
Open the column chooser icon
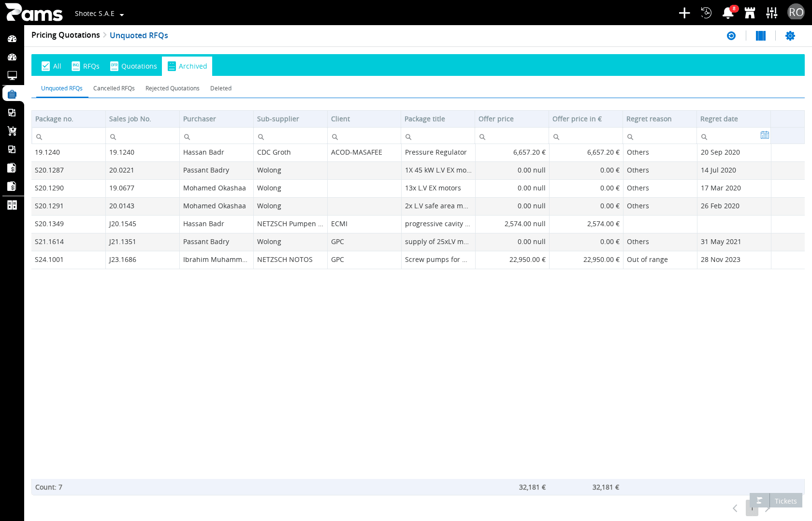(761, 36)
